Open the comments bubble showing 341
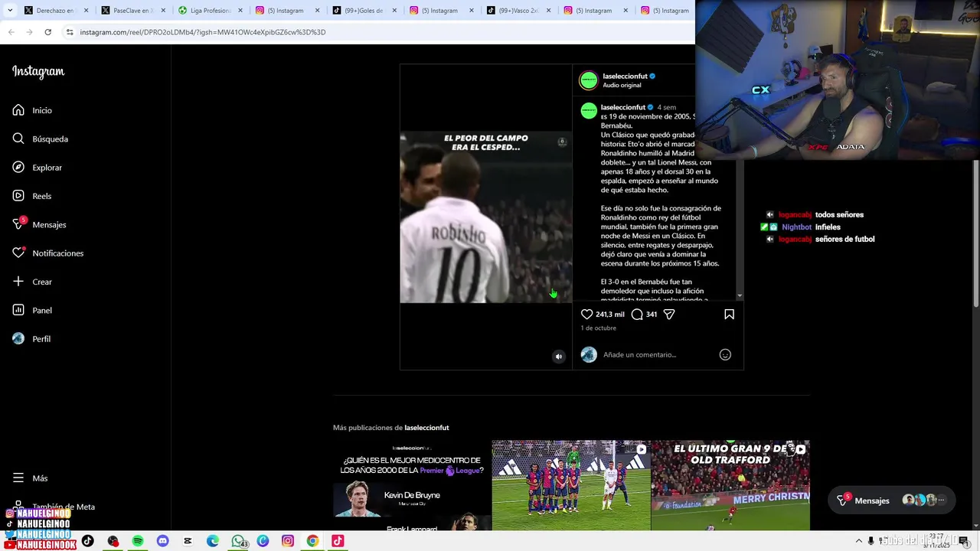 coord(637,315)
